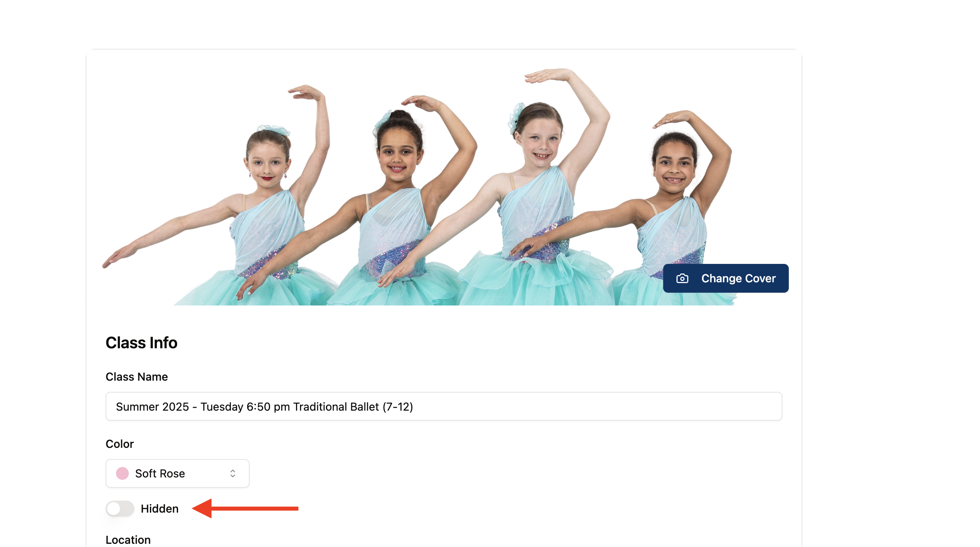Click the Hidden label text
The height and width of the screenshot is (547, 980).
point(160,509)
